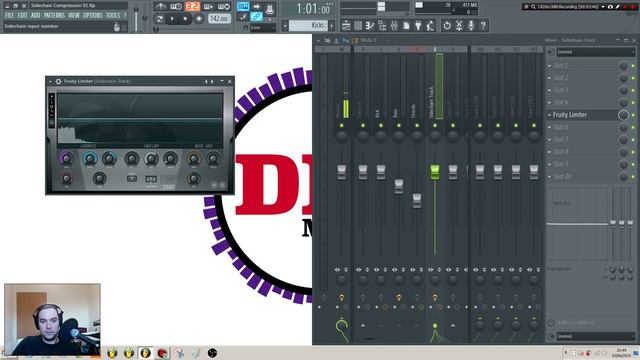This screenshot has width=640, height=360.
Task: Open the EDIT menu
Action: coord(22,16)
